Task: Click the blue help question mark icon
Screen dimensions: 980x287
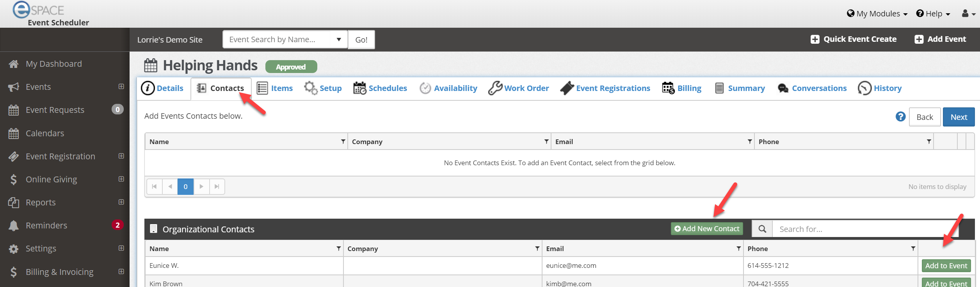Action: (x=900, y=116)
